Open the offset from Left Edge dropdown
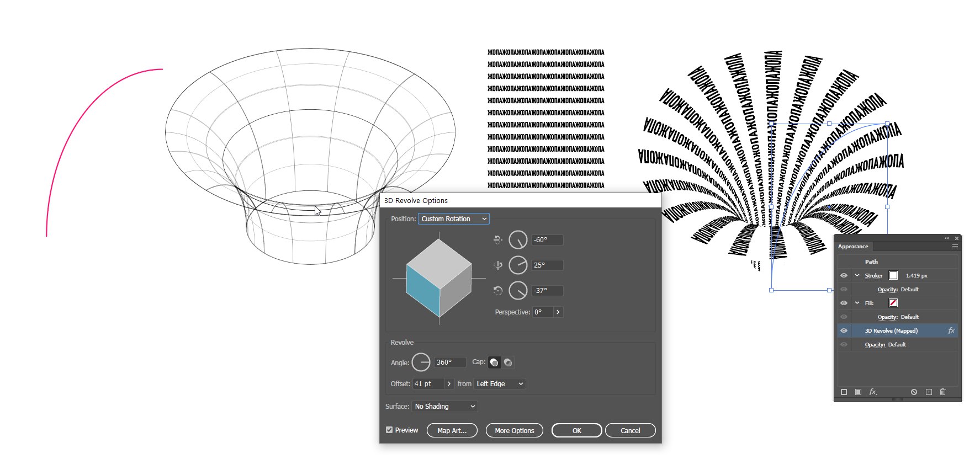Image resolution: width=980 pixels, height=459 pixels. pyautogui.click(x=500, y=384)
